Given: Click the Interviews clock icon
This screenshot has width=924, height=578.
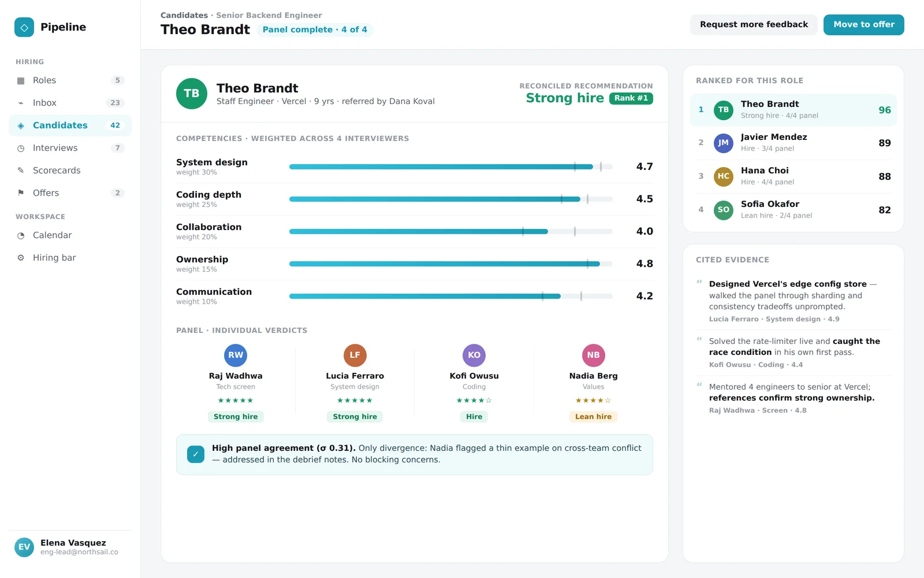Looking at the screenshot, I should pyautogui.click(x=21, y=148).
